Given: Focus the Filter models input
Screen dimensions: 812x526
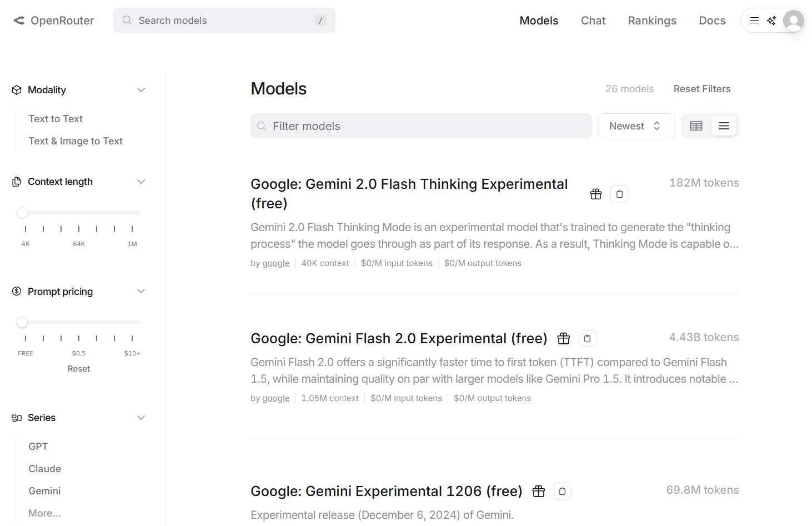Looking at the screenshot, I should pyautogui.click(x=421, y=126).
